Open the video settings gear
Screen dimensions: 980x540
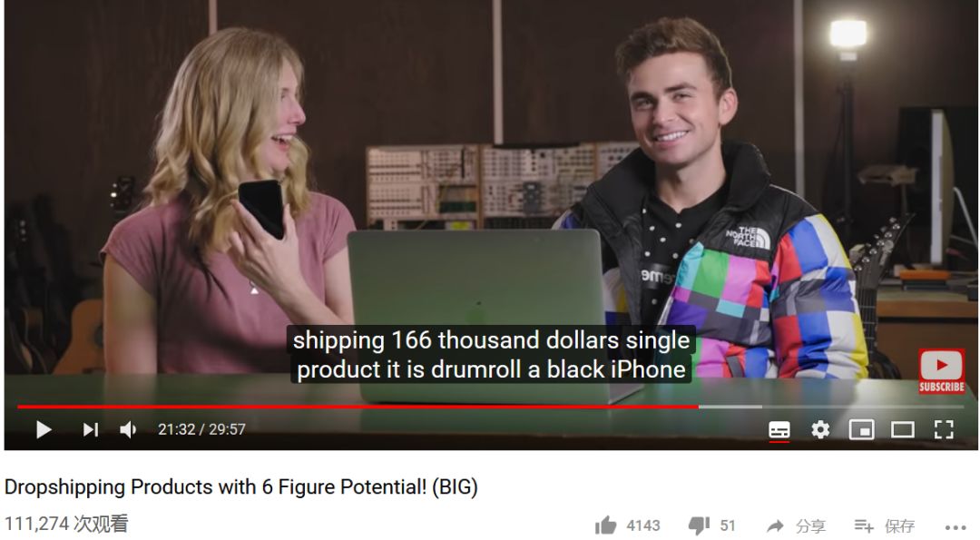pos(820,430)
